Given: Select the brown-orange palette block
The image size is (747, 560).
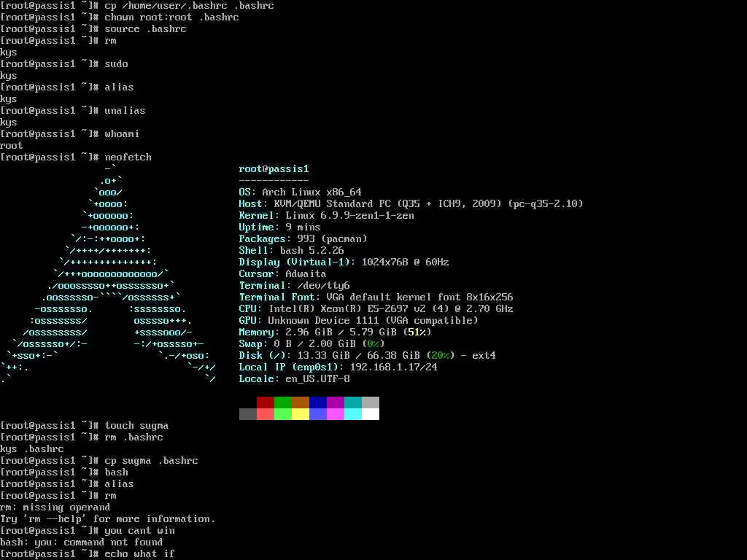Looking at the screenshot, I should coord(300,402).
